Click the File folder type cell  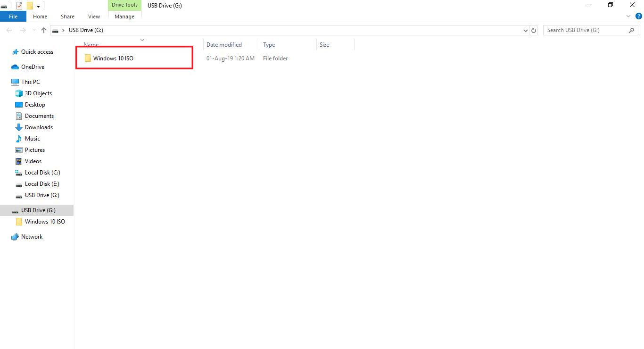click(275, 58)
